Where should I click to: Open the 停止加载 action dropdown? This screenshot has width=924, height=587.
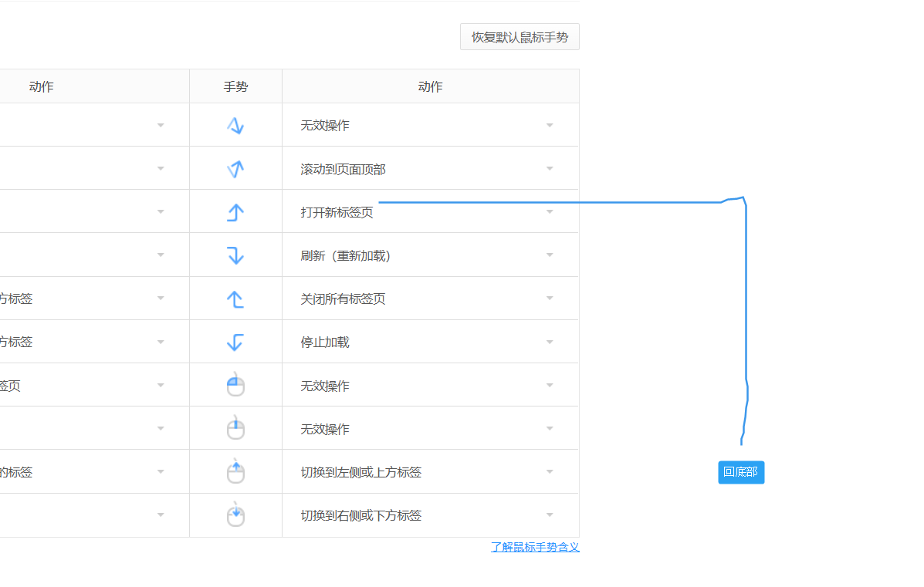pos(430,342)
